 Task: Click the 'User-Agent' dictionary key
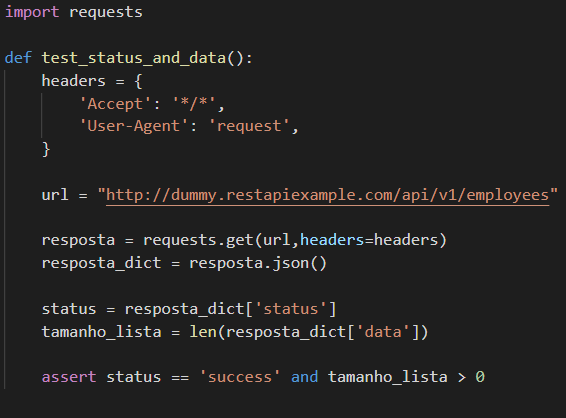[134, 126]
